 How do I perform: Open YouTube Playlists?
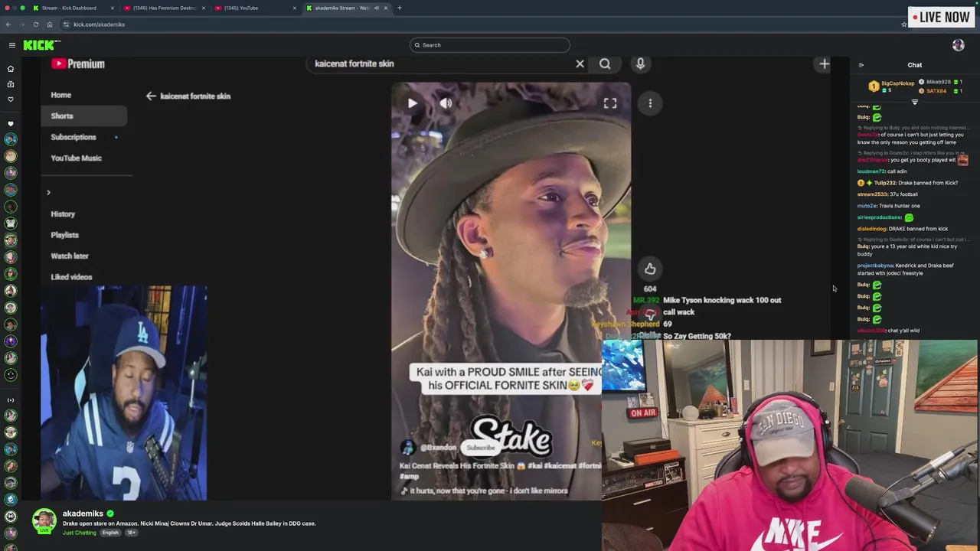click(x=64, y=235)
